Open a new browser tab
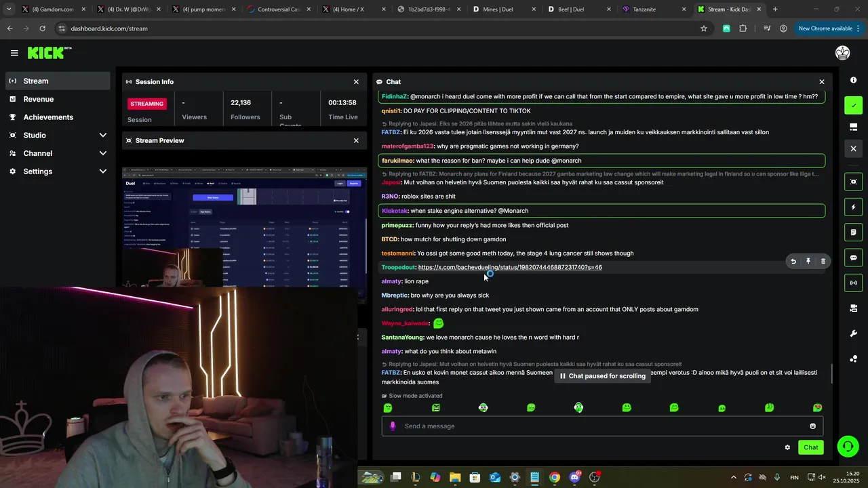The height and width of the screenshot is (488, 868). [775, 9]
